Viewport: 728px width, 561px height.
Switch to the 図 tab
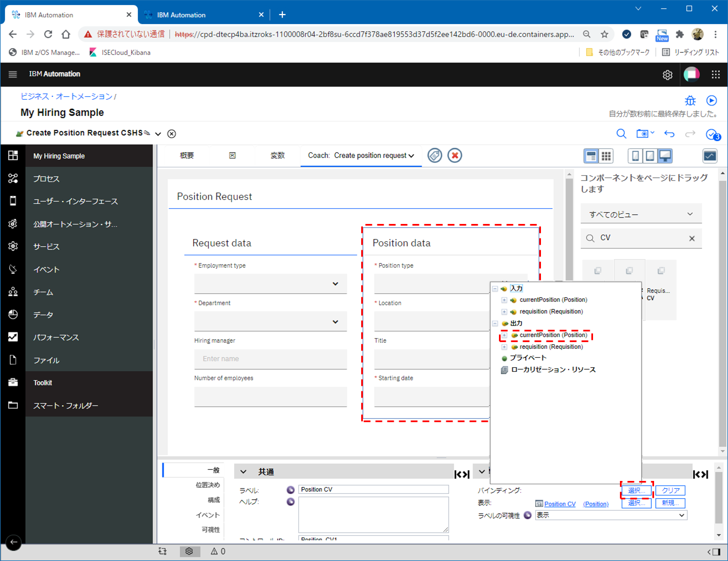(x=232, y=156)
